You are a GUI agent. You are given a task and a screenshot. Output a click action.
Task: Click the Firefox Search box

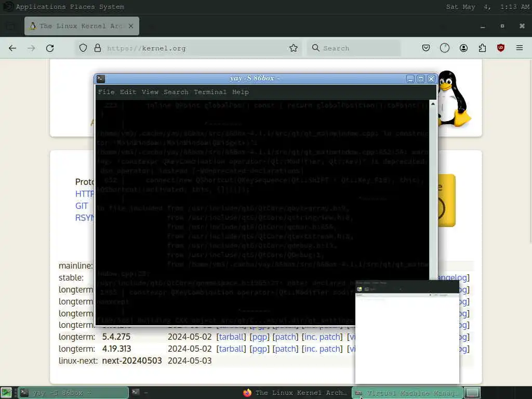point(354,48)
